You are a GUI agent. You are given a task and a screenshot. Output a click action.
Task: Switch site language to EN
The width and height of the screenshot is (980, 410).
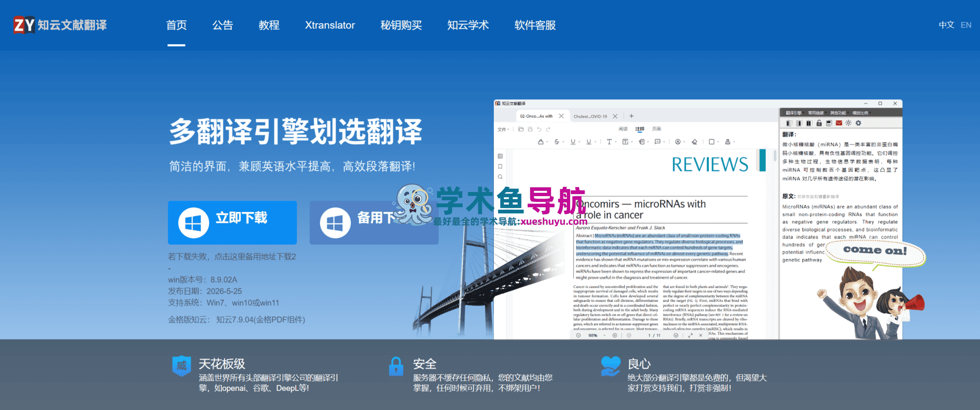pyautogui.click(x=966, y=25)
